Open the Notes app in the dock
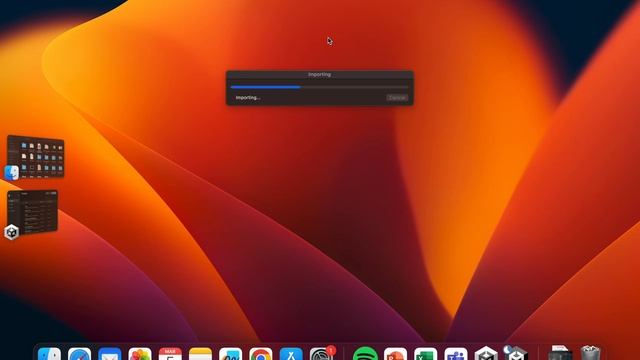Screen dimensions: 640x360 pyautogui.click(x=200, y=354)
